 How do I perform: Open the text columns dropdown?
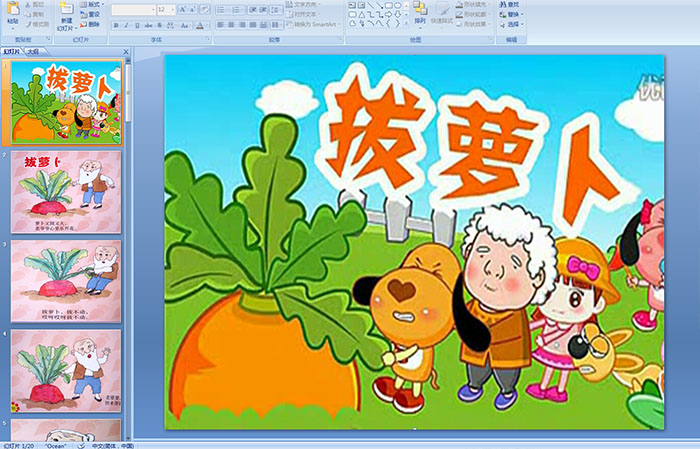click(x=277, y=25)
